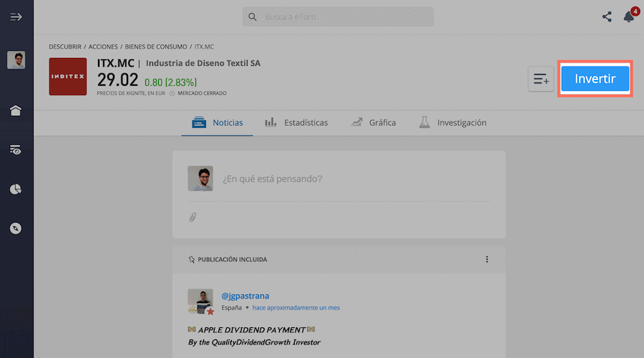
Task: Go to the home icon in sidebar
Action: tap(16, 110)
